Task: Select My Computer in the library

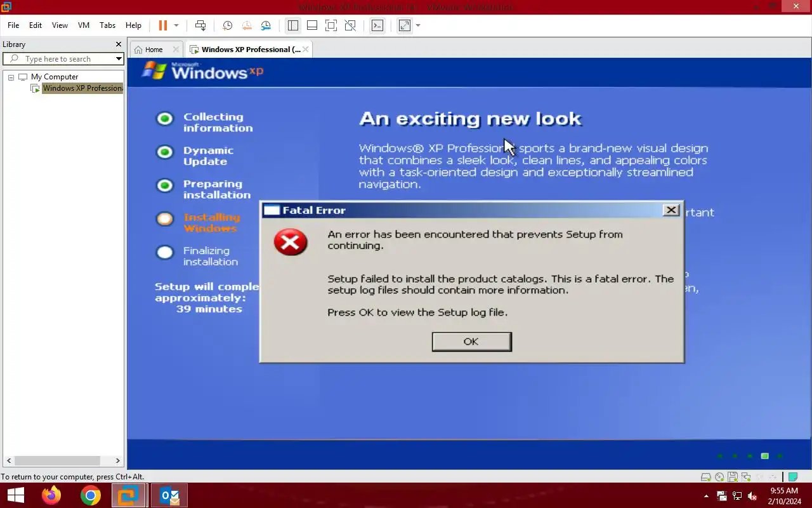Action: 55,77
